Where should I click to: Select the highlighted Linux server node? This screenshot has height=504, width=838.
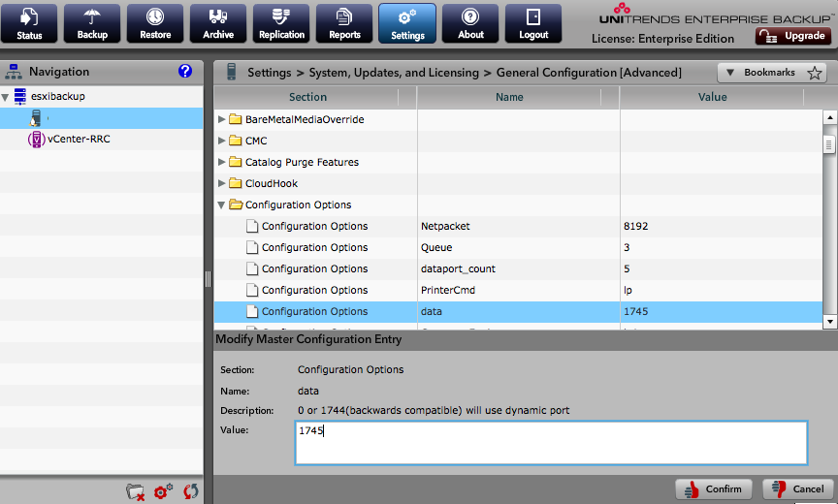pyautogui.click(x=102, y=118)
